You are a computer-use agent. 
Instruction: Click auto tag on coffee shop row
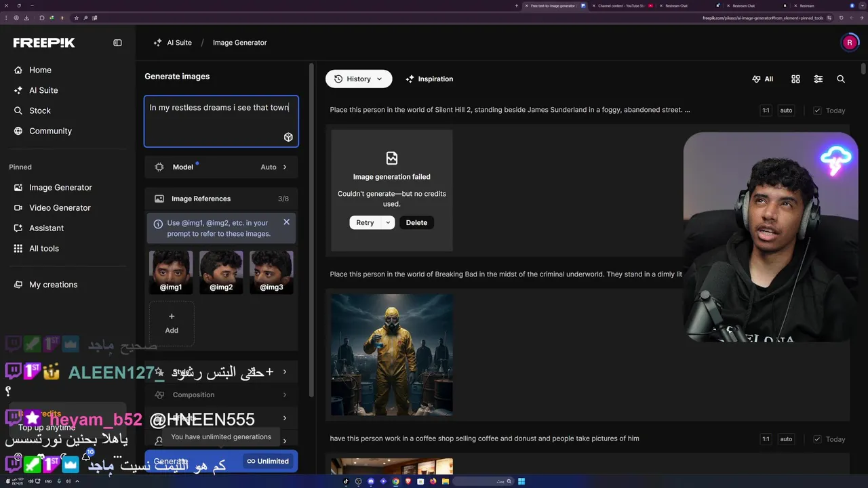pos(786,439)
